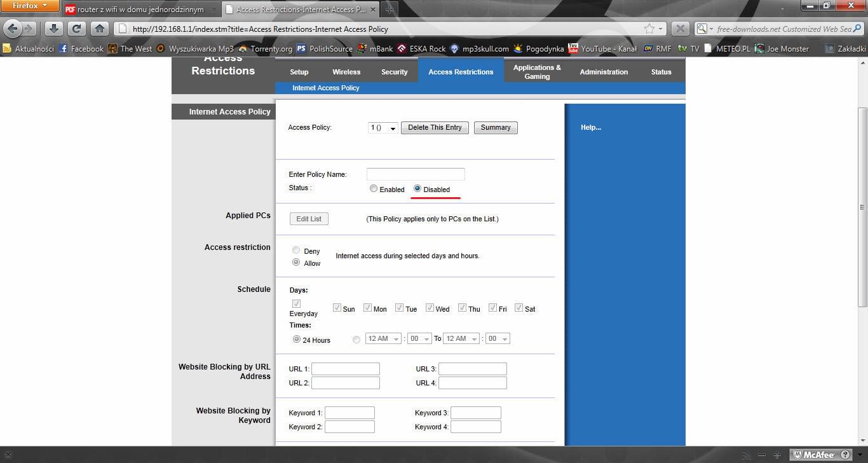This screenshot has width=868, height=463.
Task: Click the Keyword 3 input field
Action: (476, 413)
